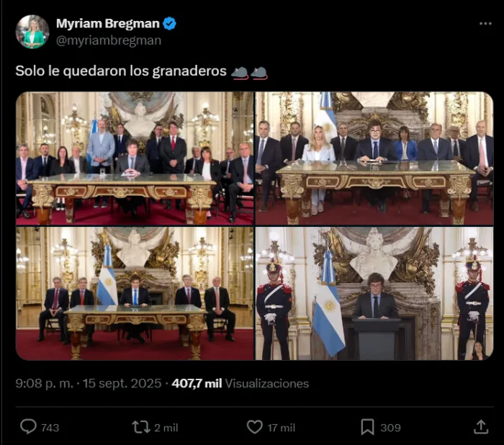Image resolution: width=504 pixels, height=445 pixels.
Task: Open the top-right seated cabinet photo
Action: click(374, 158)
